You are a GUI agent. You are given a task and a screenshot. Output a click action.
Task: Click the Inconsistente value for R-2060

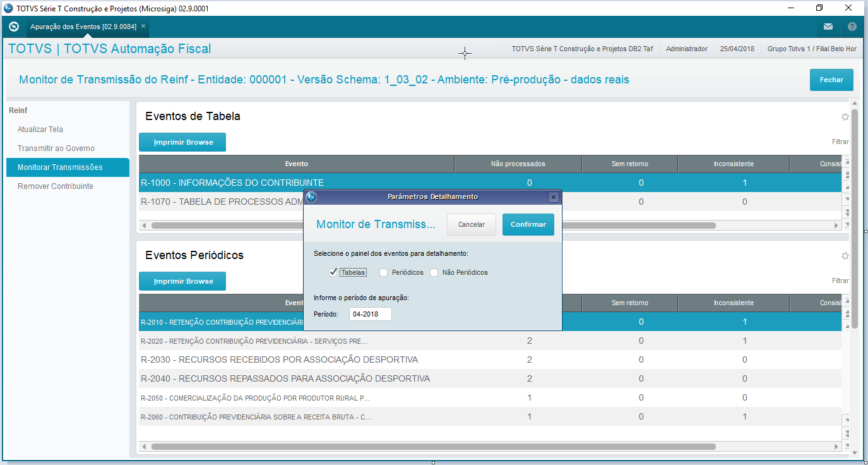pyautogui.click(x=745, y=417)
